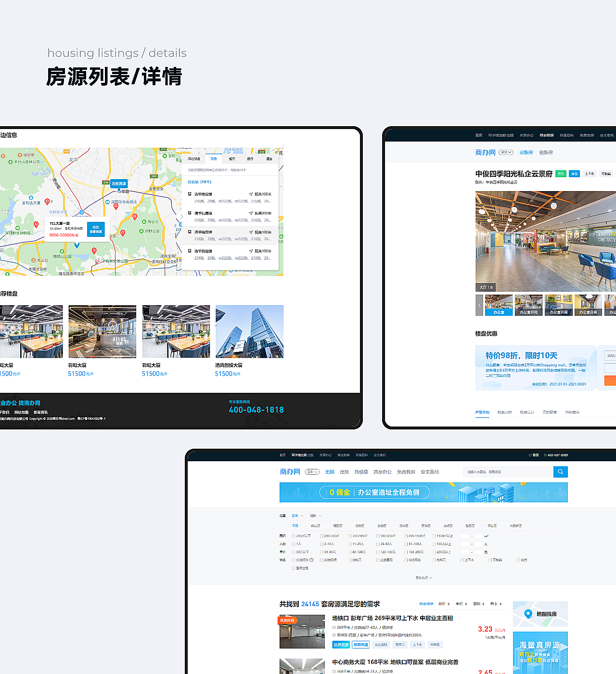Image resolution: width=616 pixels, height=674 pixels.
Task: Select the 找楼盘 nav item
Action: click(x=361, y=472)
